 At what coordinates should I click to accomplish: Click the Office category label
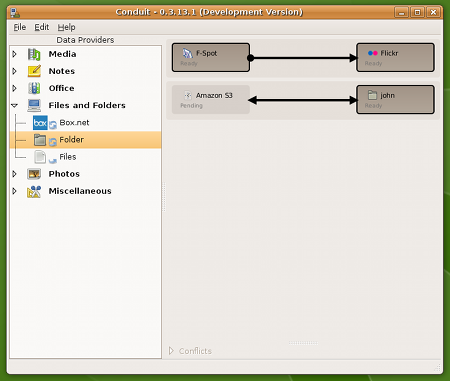pos(62,88)
